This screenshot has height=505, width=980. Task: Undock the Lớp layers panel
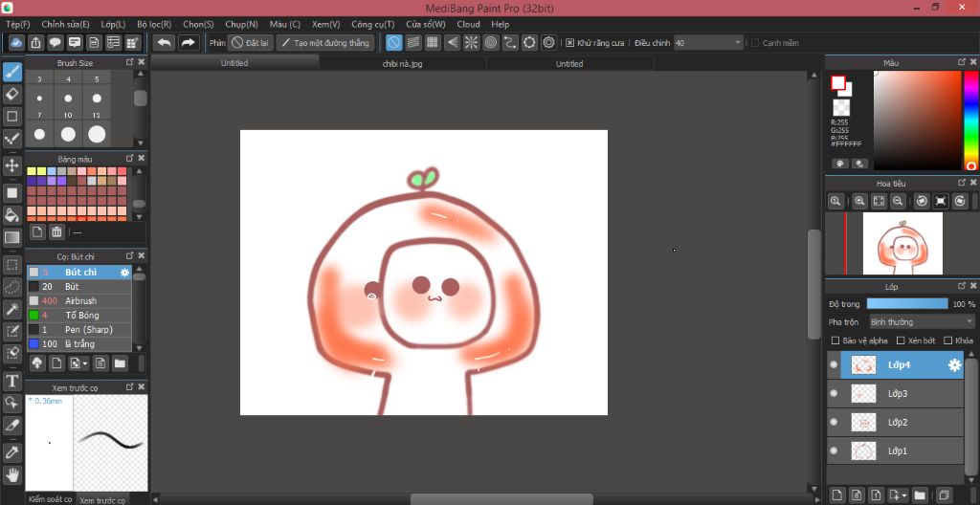[962, 286]
